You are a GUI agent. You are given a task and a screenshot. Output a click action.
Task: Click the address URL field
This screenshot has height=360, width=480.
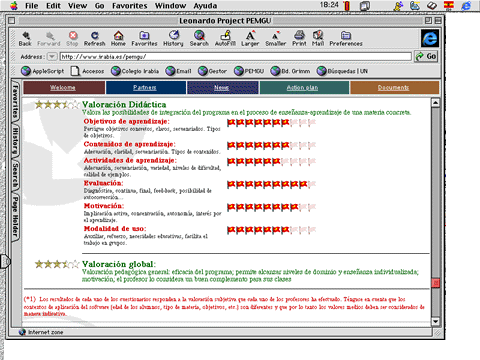(x=236, y=57)
